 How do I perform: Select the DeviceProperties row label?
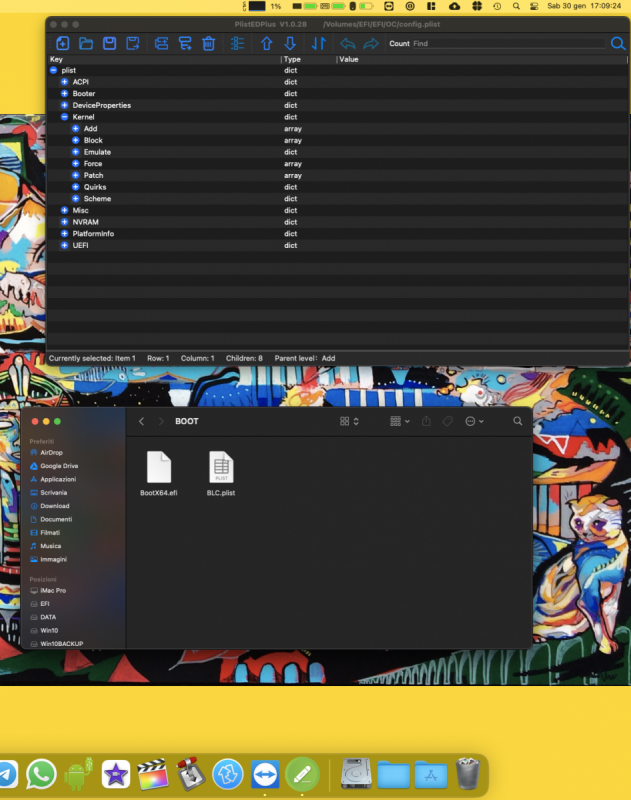pos(102,105)
